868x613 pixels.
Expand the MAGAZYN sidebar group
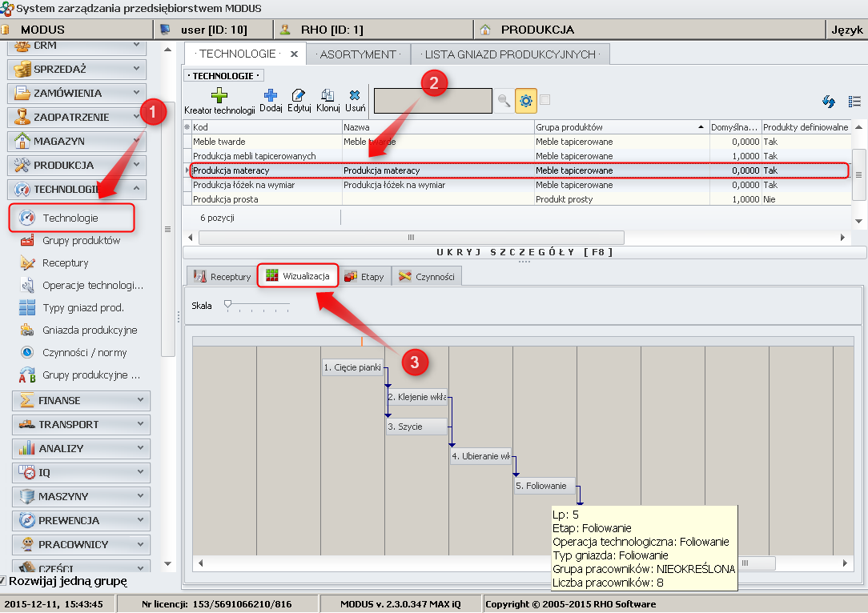pyautogui.click(x=77, y=141)
